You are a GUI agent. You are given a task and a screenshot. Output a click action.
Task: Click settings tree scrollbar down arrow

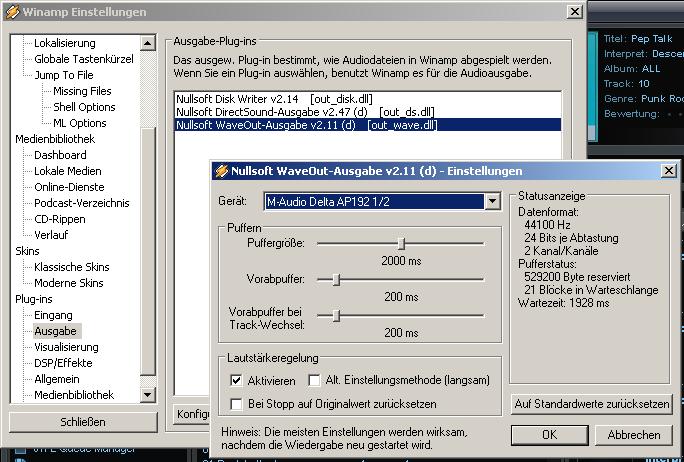click(x=147, y=395)
